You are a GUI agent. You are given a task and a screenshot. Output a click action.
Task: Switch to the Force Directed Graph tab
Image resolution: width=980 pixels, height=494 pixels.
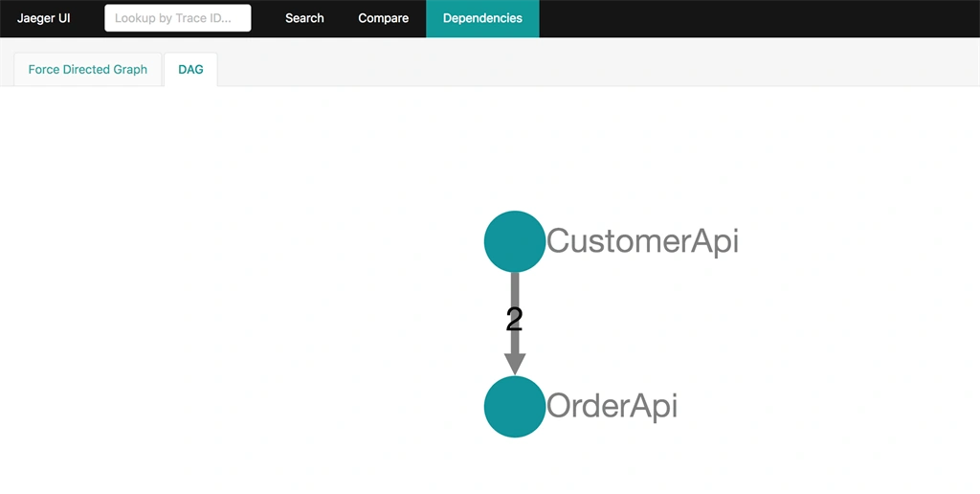pos(87,70)
